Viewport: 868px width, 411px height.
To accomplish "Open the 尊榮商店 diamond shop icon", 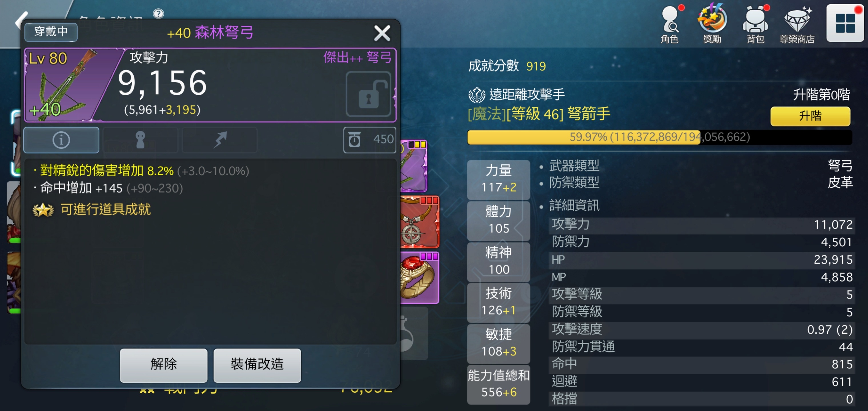I will coord(797,24).
